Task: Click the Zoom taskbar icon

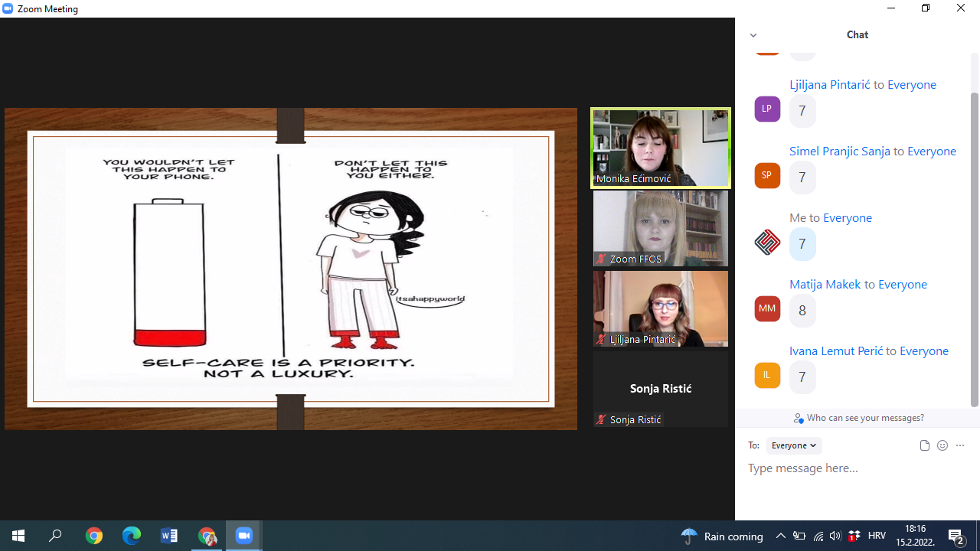Action: pyautogui.click(x=244, y=536)
